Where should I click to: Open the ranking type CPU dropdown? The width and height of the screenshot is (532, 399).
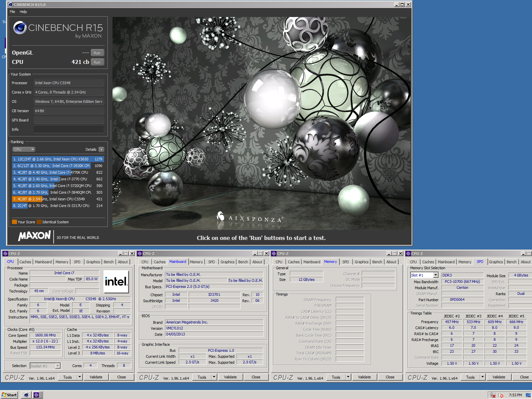(x=24, y=149)
